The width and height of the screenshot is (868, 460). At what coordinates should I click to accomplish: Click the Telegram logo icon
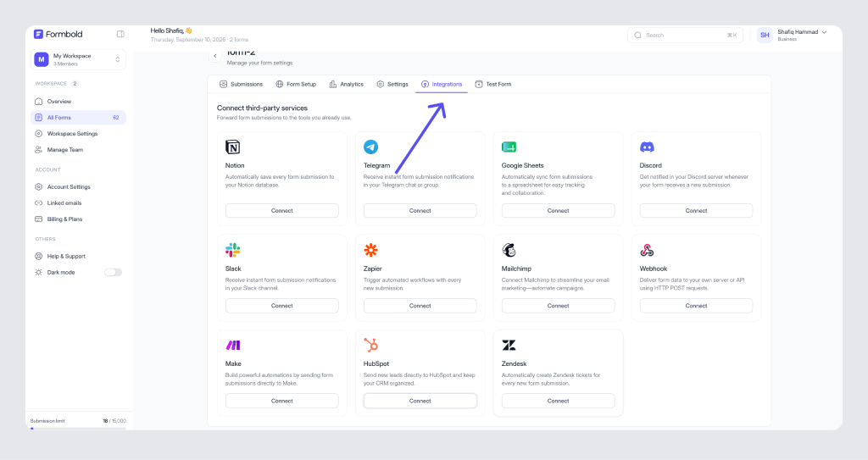[x=371, y=147]
